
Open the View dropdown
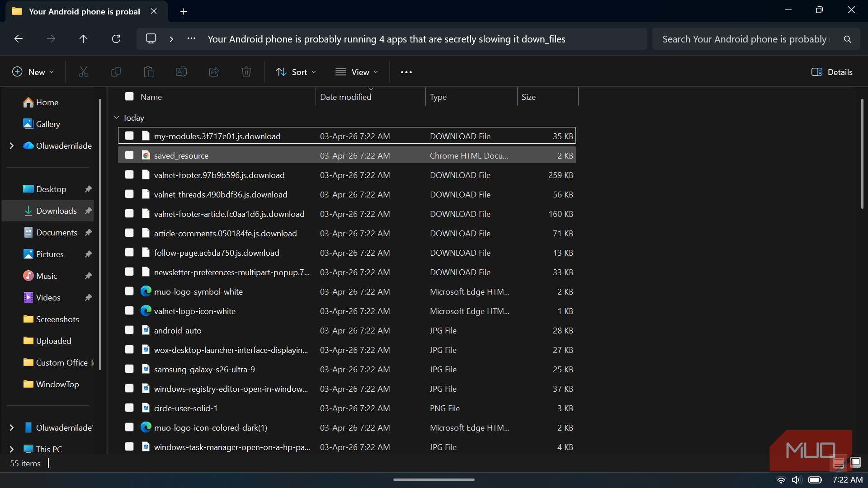click(357, 72)
